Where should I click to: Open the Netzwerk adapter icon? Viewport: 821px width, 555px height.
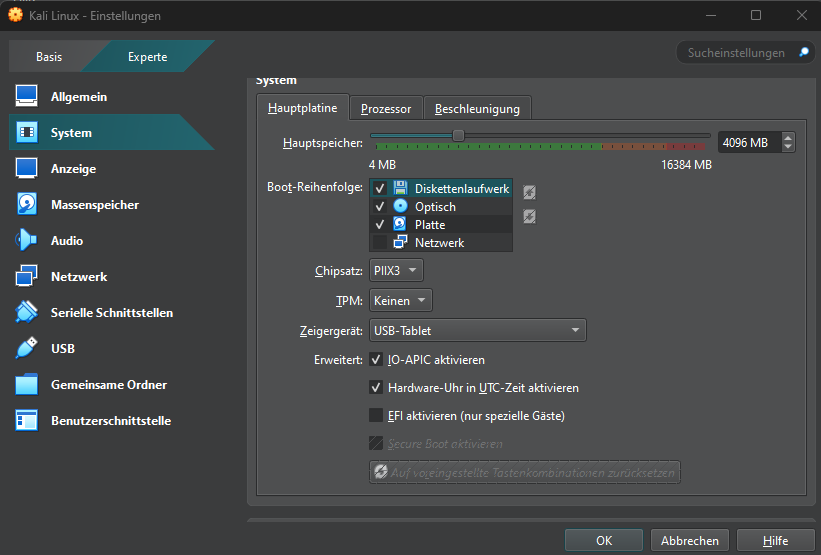27,277
